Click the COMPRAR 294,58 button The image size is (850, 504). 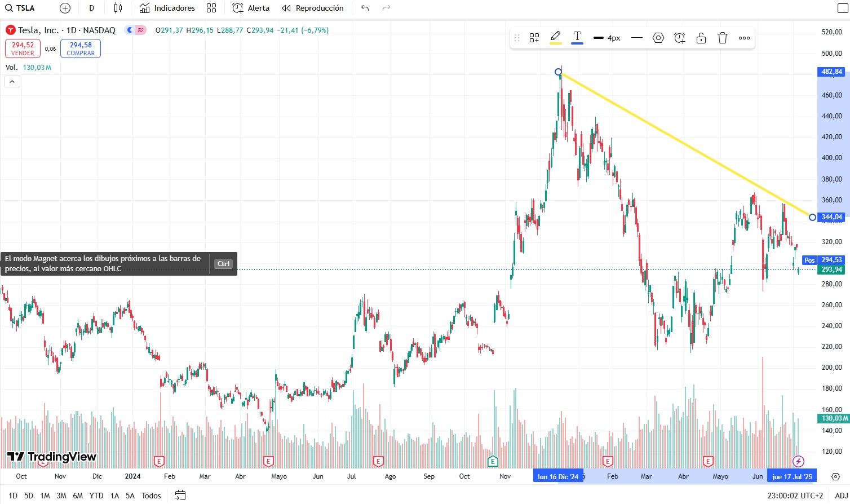(81, 48)
